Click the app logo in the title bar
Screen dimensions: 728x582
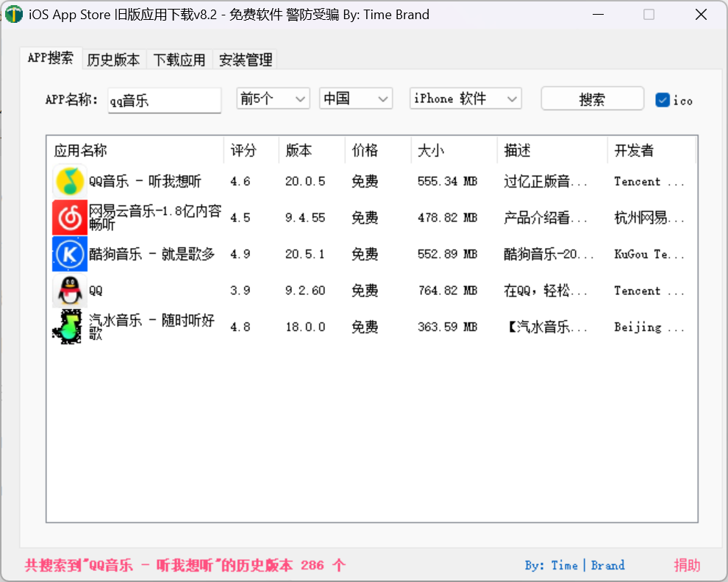[x=13, y=14]
